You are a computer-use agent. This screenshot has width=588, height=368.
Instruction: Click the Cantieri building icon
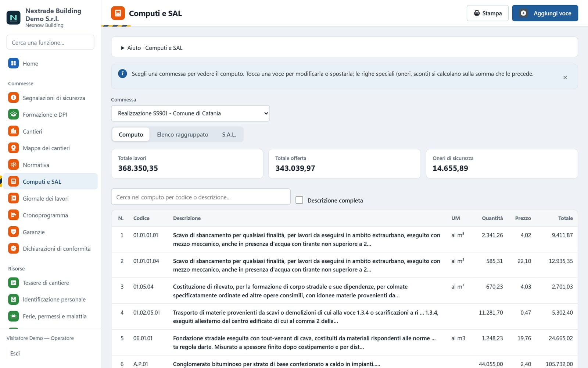[x=14, y=131]
